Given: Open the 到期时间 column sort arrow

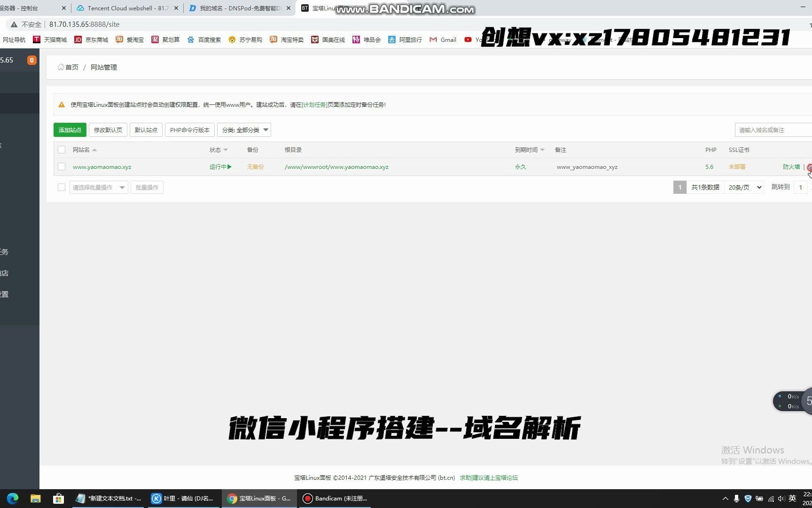Looking at the screenshot, I should pos(542,150).
